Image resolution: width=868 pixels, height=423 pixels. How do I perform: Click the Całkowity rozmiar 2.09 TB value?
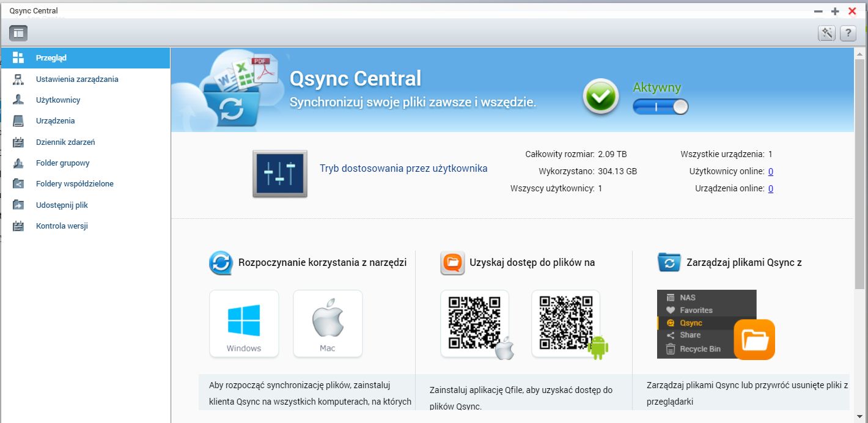click(x=612, y=154)
